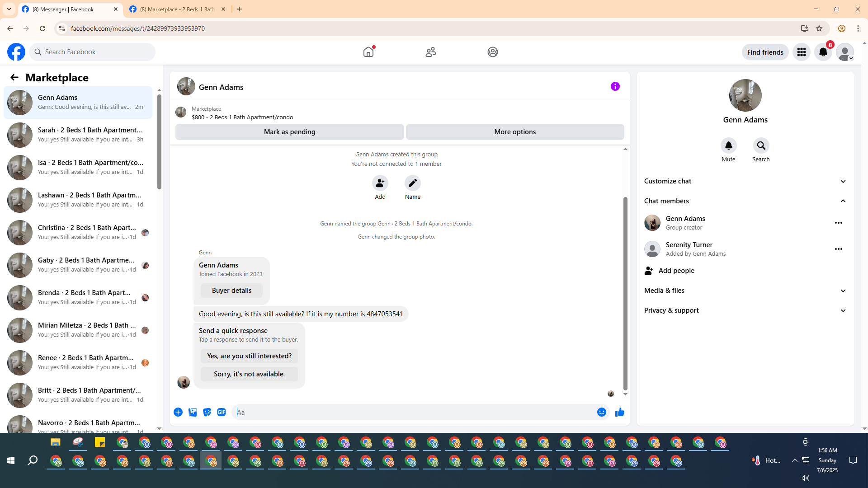This screenshot has width=868, height=488.
Task: Send 'Yes, are you still interested?' response
Action: (249, 356)
